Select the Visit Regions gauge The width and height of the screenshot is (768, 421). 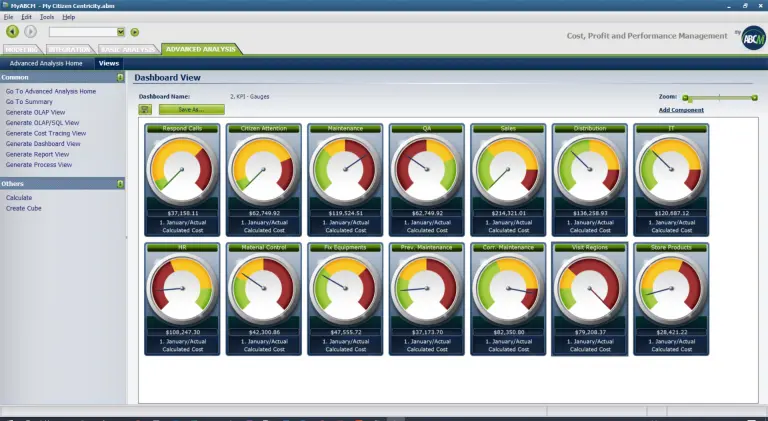[588, 286]
